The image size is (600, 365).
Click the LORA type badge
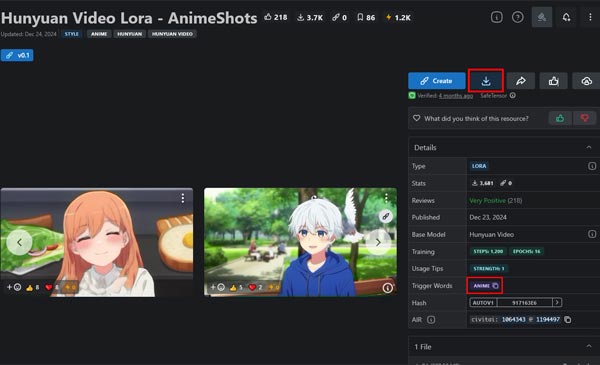coord(479,166)
